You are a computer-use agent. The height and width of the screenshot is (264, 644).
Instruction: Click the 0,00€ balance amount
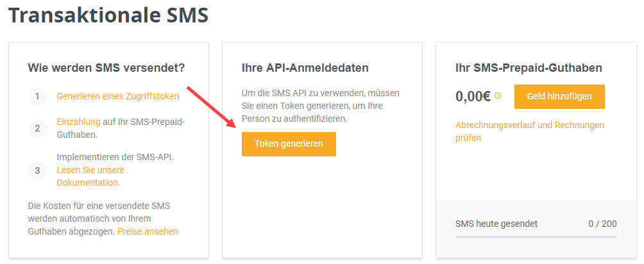pos(473,97)
